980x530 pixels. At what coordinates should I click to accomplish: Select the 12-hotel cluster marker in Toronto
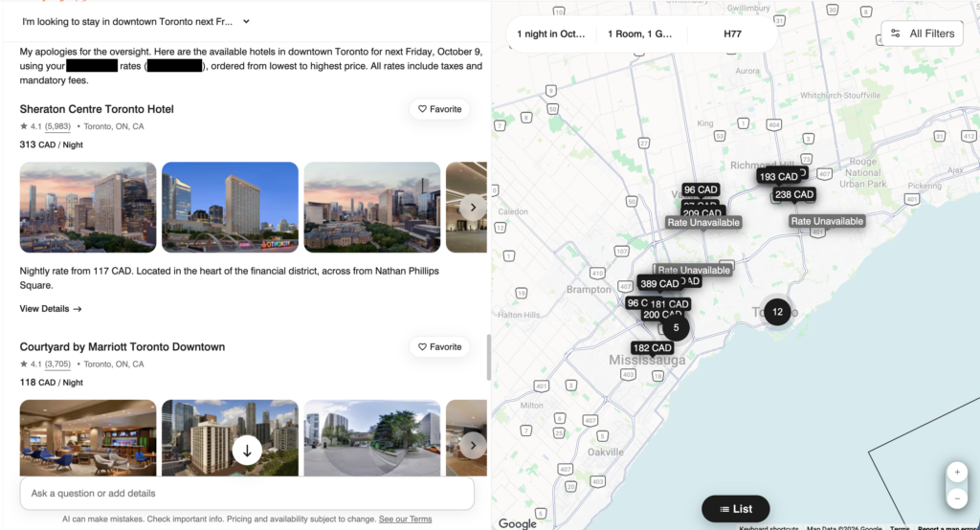point(777,312)
